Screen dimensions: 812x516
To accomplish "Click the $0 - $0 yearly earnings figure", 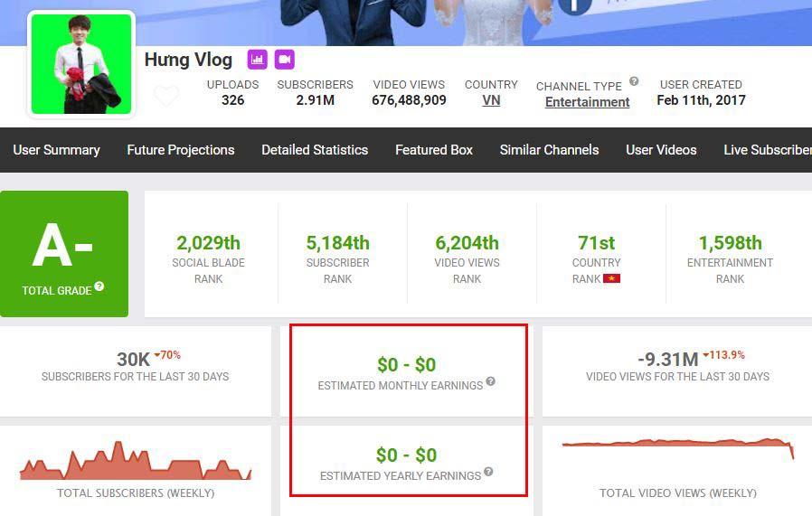I will tap(407, 455).
